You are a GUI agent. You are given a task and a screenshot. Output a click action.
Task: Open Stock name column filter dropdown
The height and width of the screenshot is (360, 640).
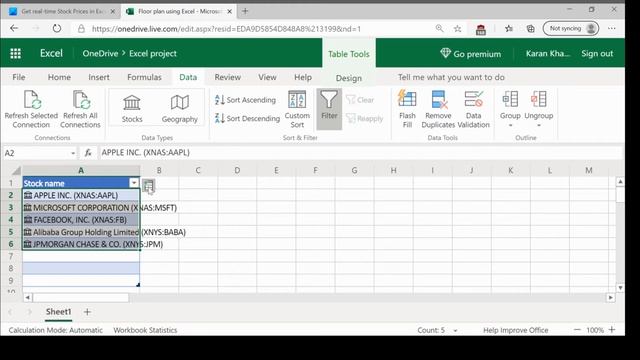(x=134, y=183)
